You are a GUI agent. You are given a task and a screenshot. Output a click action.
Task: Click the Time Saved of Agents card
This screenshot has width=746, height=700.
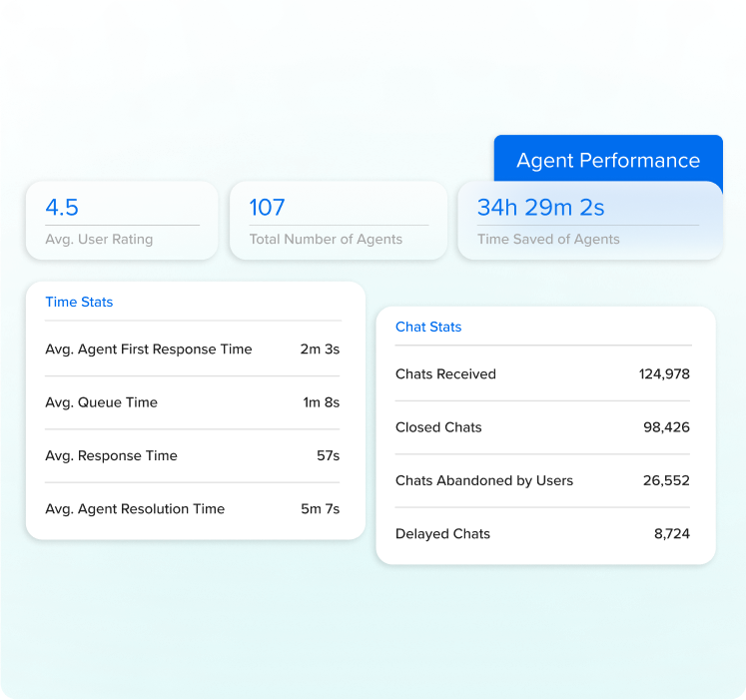point(589,221)
